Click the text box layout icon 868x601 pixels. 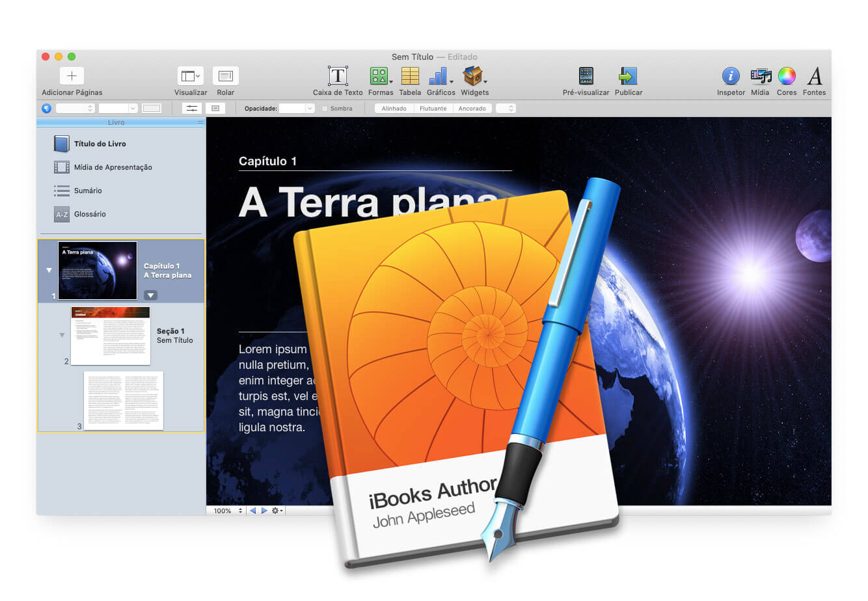pyautogui.click(x=215, y=109)
